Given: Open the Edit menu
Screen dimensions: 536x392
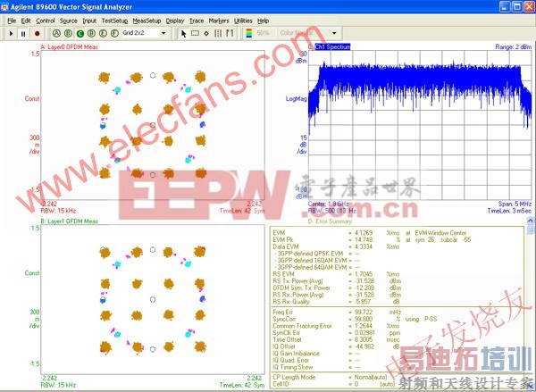Looking at the screenshot, I should tap(26, 21).
